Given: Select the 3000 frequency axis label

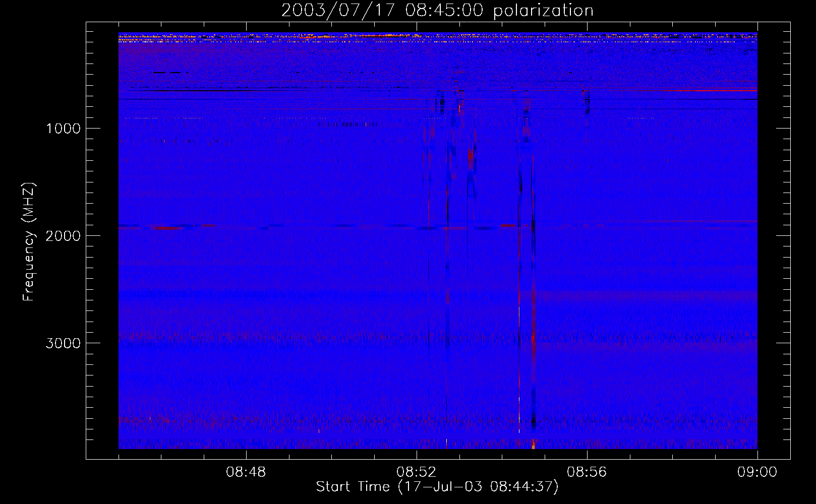Looking at the screenshot, I should coord(63,343).
